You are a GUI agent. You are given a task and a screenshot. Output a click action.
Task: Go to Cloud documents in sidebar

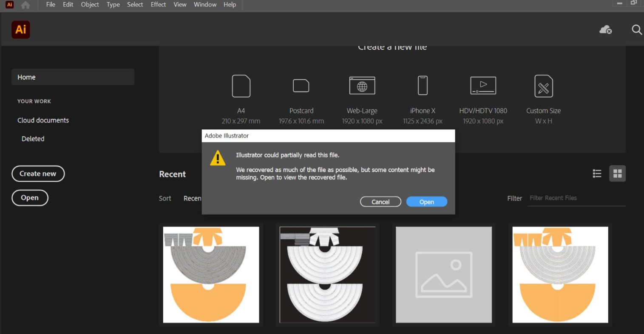coord(43,120)
